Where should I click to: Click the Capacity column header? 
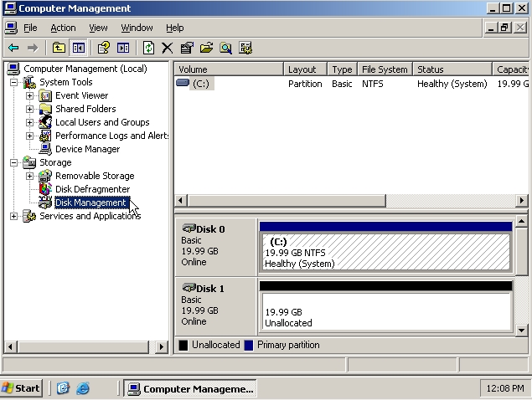(510, 69)
